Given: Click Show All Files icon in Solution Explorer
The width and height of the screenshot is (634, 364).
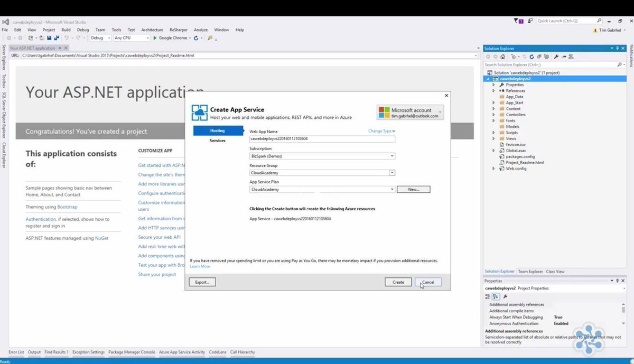Looking at the screenshot, I should pyautogui.click(x=546, y=57).
